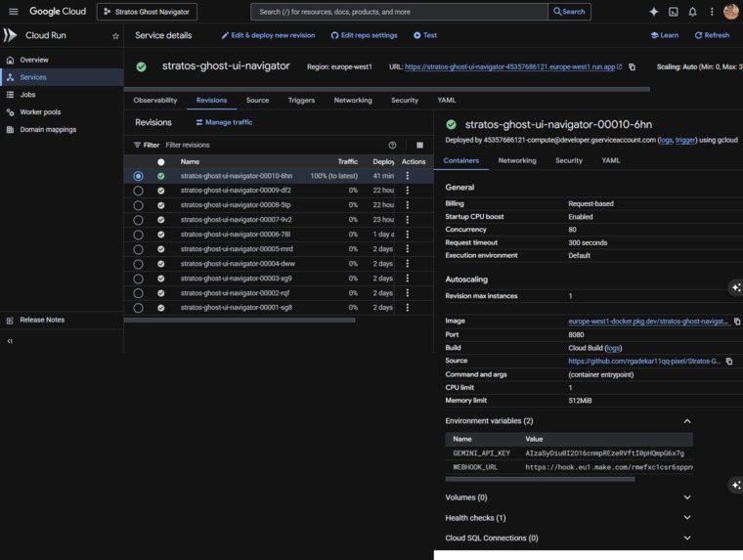Viewport: 743px width, 560px height.
Task: Select revision 00001-sg8 radio button
Action: click(x=138, y=308)
